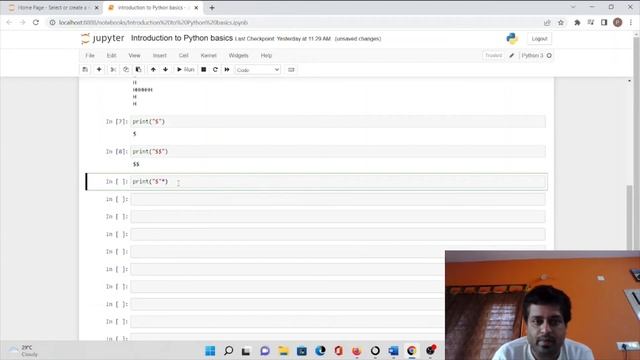This screenshot has width=640, height=360.
Task: Open the Windows Start menu
Action: pyautogui.click(x=210, y=351)
